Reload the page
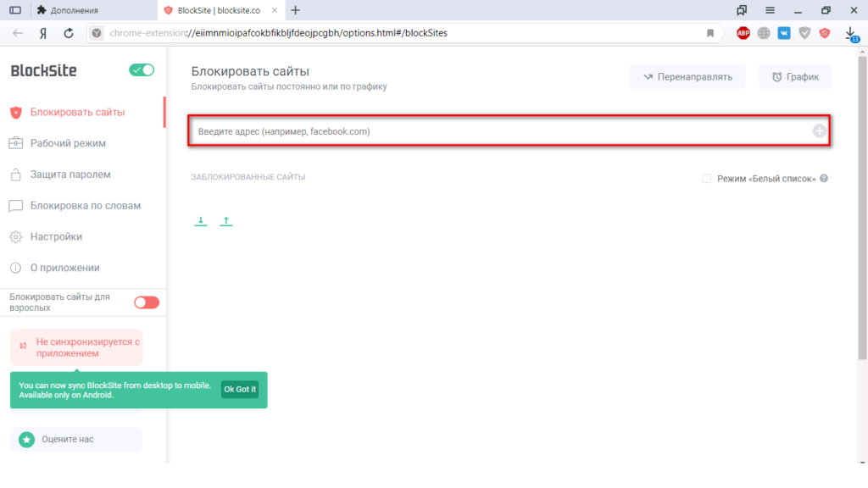 [68, 33]
